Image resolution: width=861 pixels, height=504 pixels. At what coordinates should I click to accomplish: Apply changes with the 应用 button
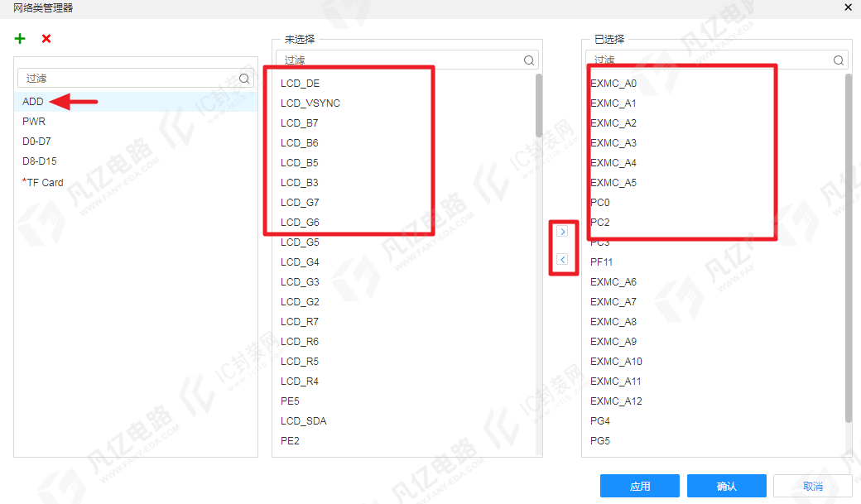click(x=640, y=486)
